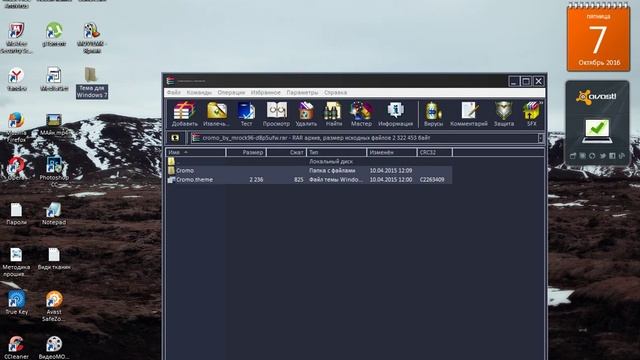Viewport: 640px width, 360px height.
Task: Open the Найти (Find) tool
Action: coord(333,114)
